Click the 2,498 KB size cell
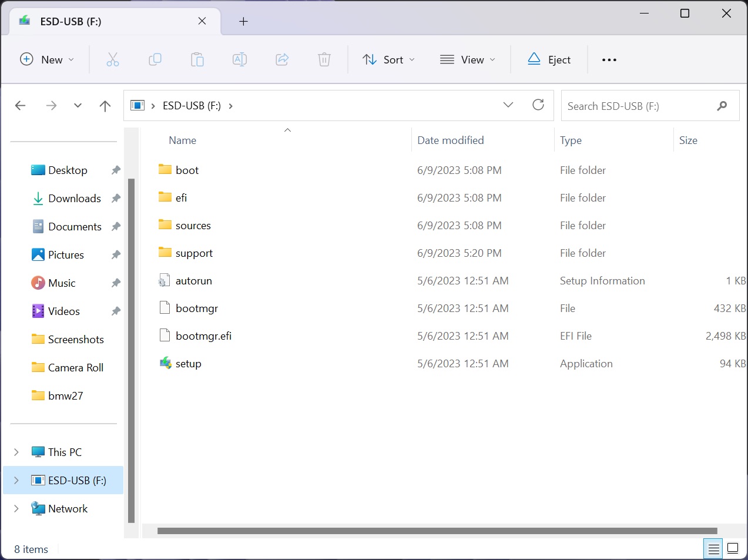 (x=726, y=336)
